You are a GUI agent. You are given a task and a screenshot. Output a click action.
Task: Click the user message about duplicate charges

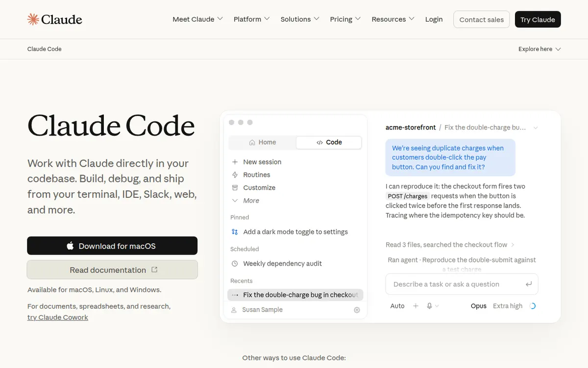coord(450,158)
